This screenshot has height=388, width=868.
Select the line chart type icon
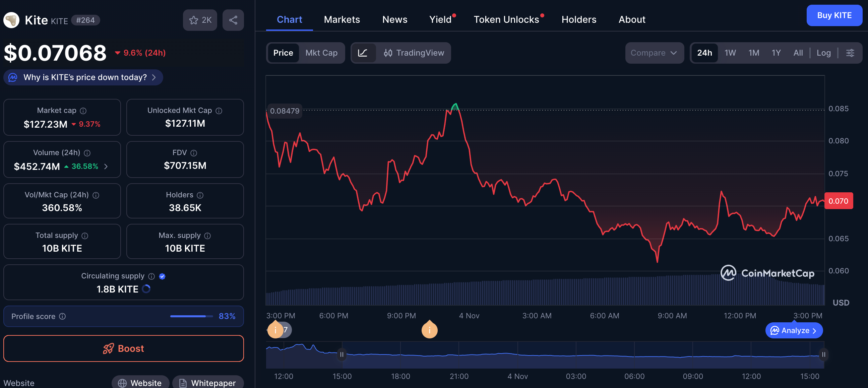363,53
